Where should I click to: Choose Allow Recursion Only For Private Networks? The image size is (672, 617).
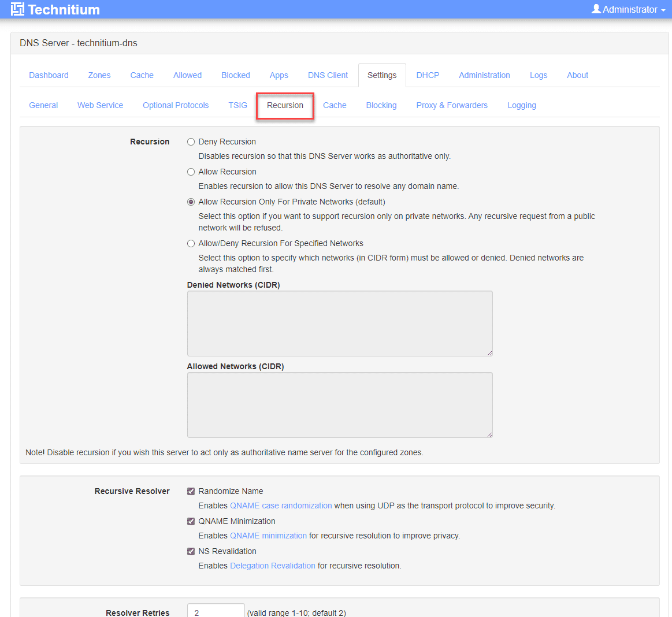(x=191, y=202)
